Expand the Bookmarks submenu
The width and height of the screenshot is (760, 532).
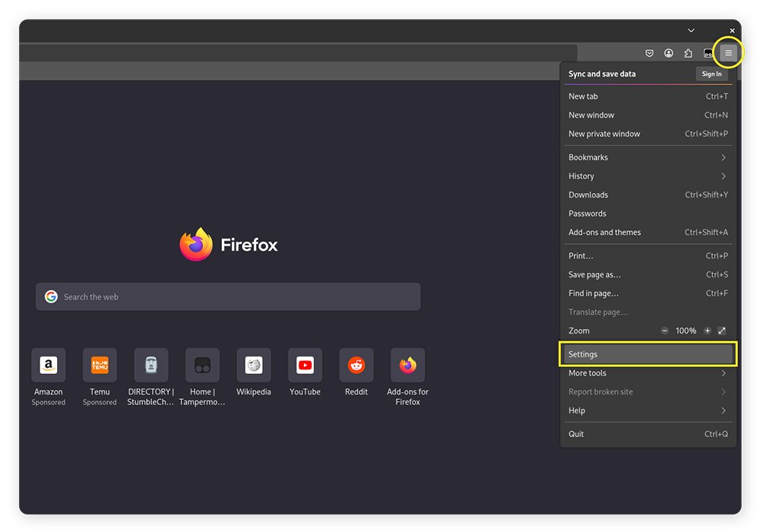[648, 157]
